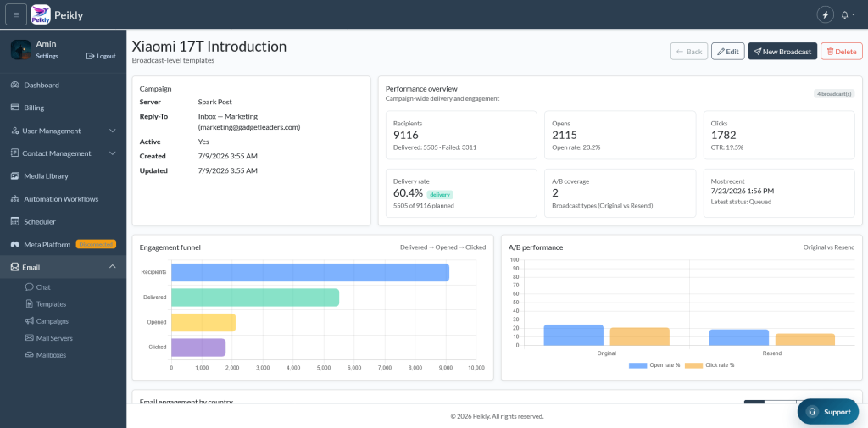Click the Spark Post server value

(x=214, y=102)
